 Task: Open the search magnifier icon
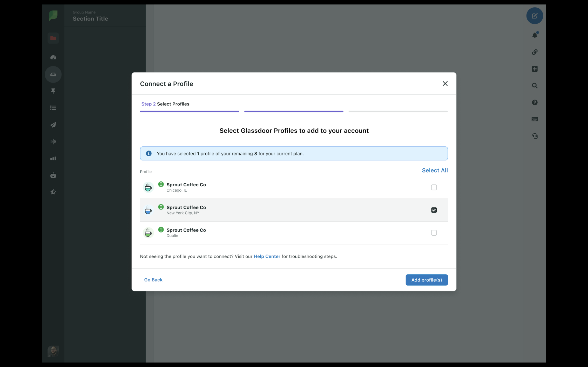pyautogui.click(x=534, y=86)
